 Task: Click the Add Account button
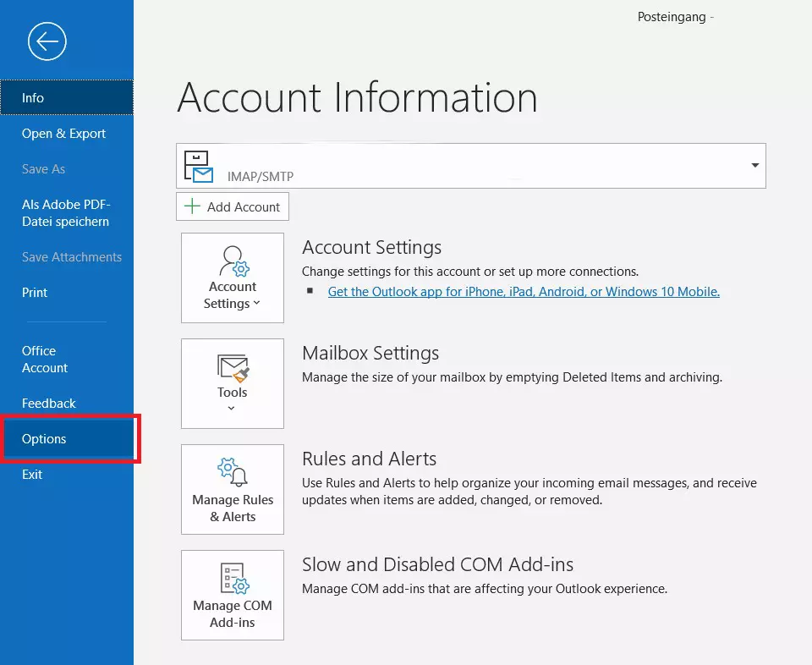(x=232, y=206)
